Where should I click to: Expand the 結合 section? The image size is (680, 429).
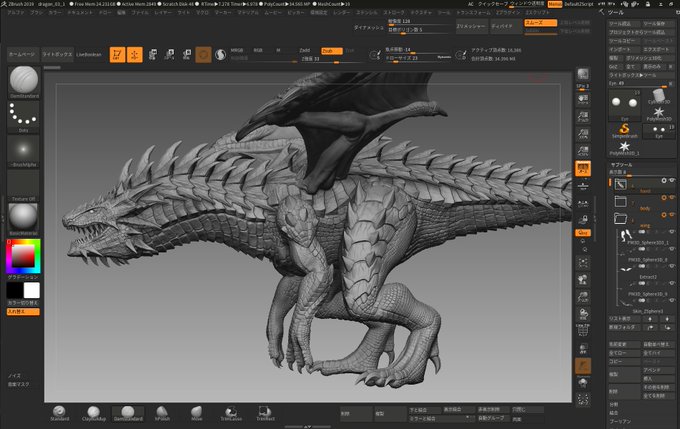click(614, 413)
